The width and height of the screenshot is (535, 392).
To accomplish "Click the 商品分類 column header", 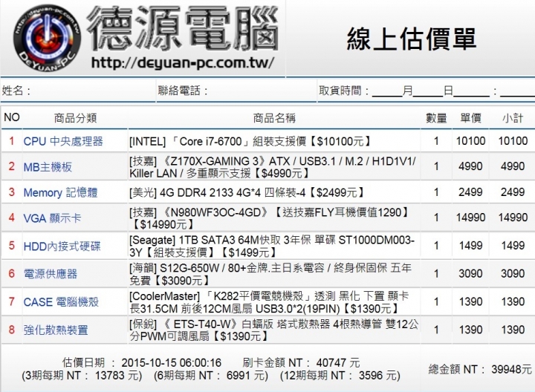I will click(75, 118).
